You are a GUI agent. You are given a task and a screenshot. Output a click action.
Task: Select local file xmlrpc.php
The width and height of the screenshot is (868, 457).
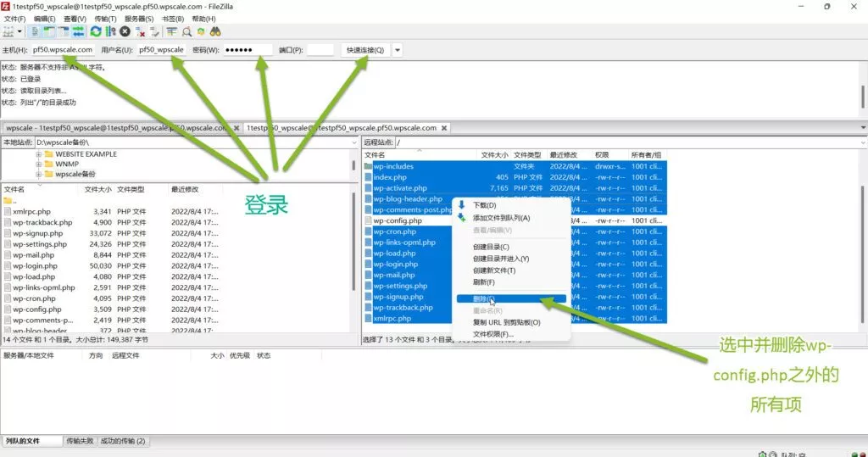pos(31,212)
